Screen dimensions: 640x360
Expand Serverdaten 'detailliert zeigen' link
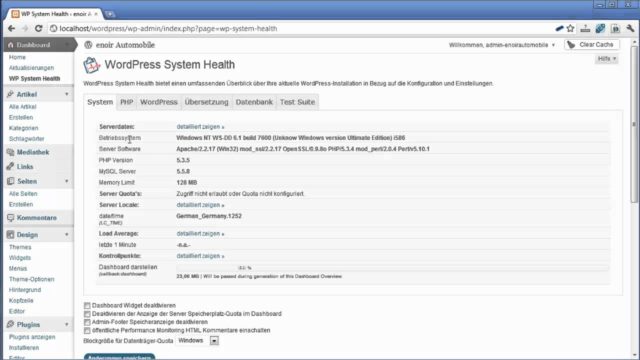[200, 127]
